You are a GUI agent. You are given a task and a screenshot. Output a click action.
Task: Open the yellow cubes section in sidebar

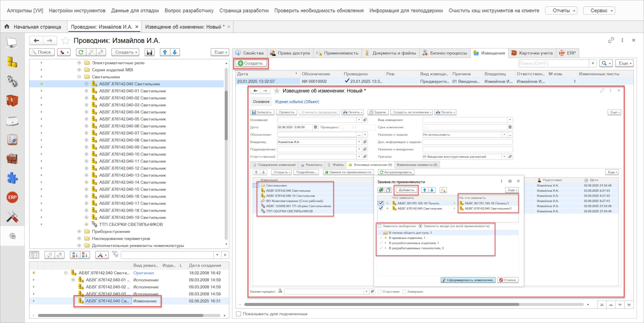click(12, 62)
